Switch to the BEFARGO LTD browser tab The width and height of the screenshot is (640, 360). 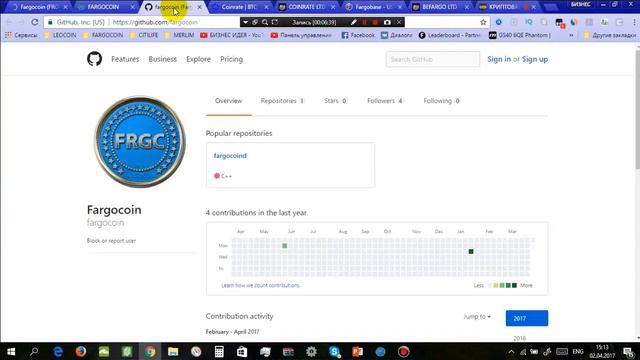(x=440, y=7)
